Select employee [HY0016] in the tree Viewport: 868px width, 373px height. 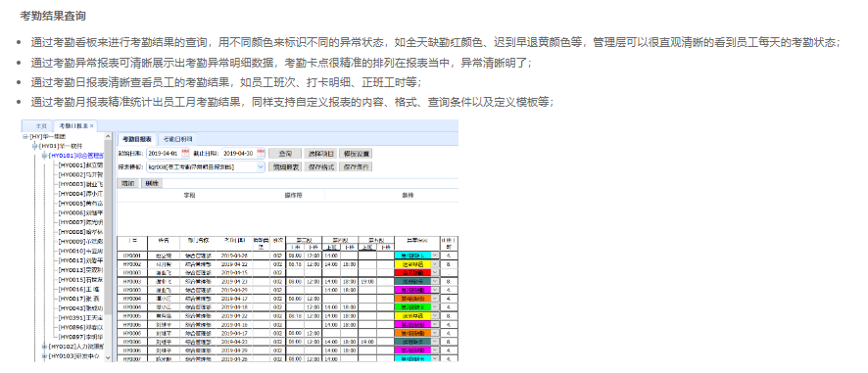pos(80,289)
